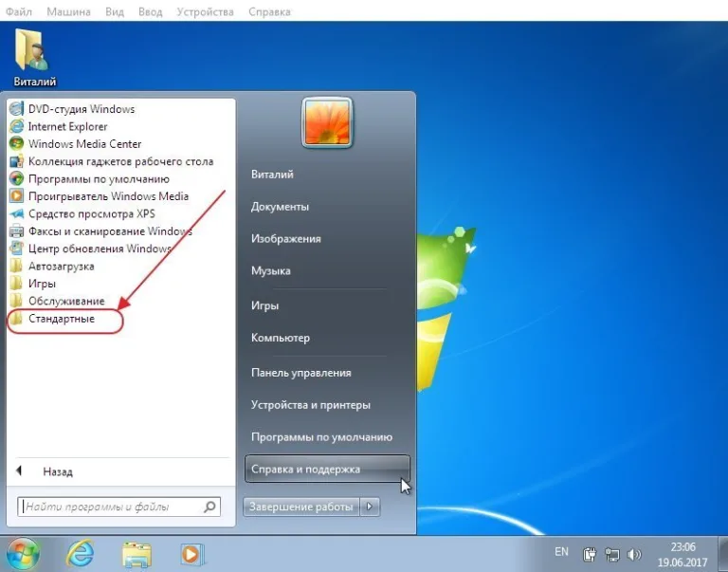Image resolution: width=728 pixels, height=572 pixels.
Task: Open Internet Explorer from the taskbar
Action: point(81,554)
